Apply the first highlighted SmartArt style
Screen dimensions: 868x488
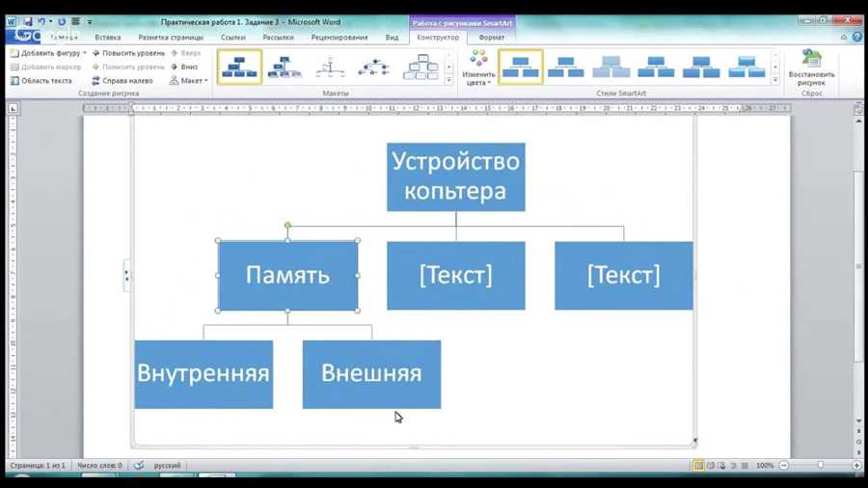click(521, 67)
